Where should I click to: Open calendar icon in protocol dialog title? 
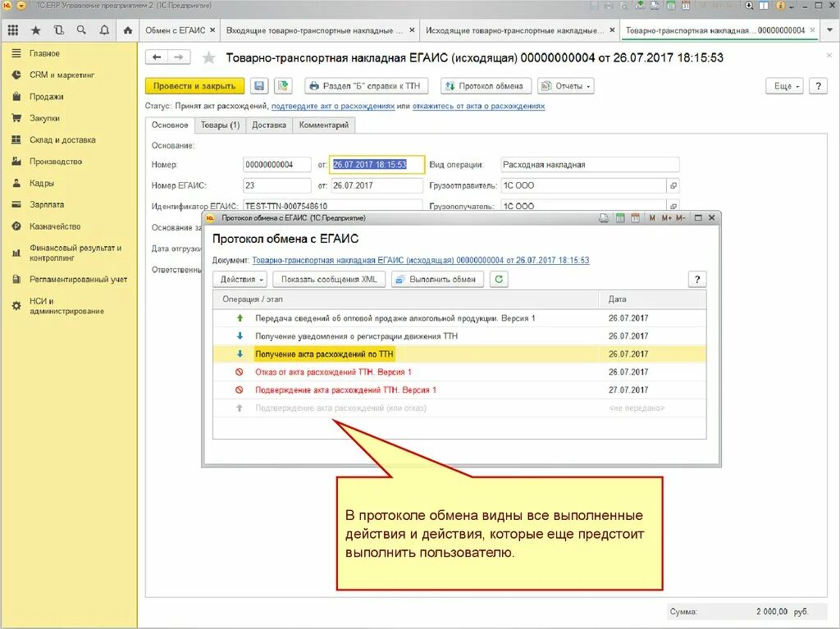(x=636, y=218)
